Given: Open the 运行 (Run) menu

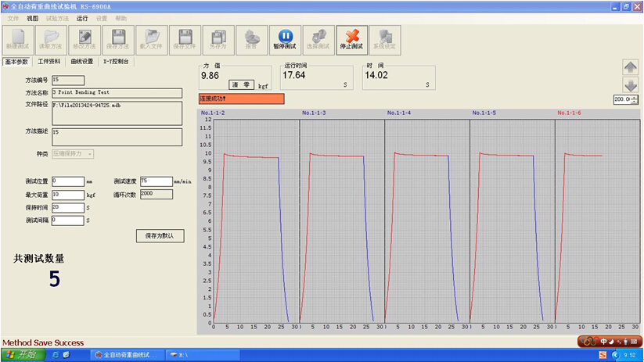Looking at the screenshot, I should [81, 17].
